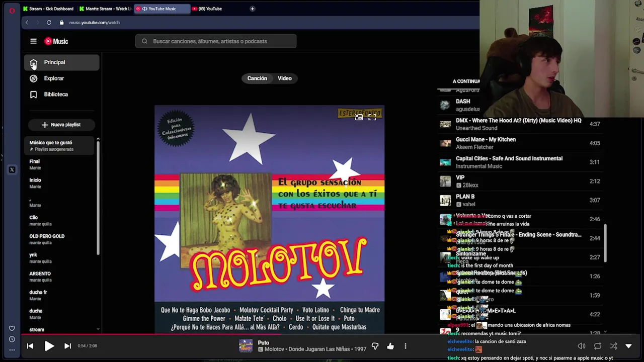Toggle the hamburger guide menu
The width and height of the screenshot is (644, 362).
33,41
